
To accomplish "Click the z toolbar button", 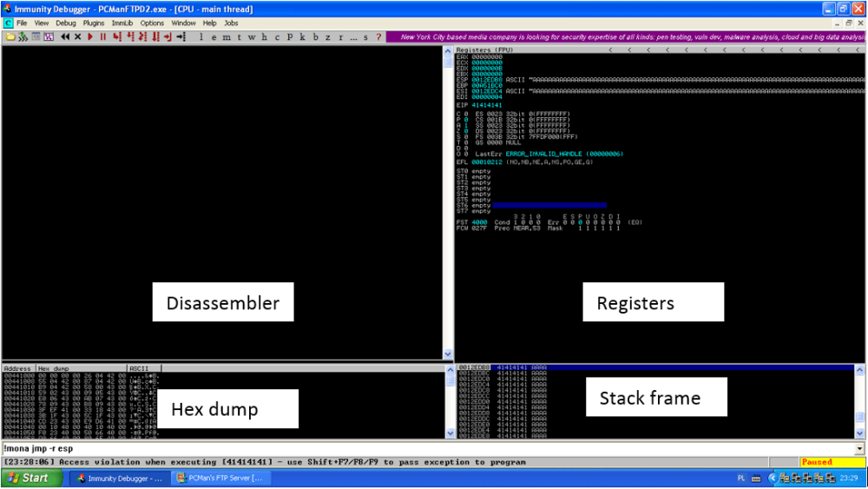I will 328,37.
